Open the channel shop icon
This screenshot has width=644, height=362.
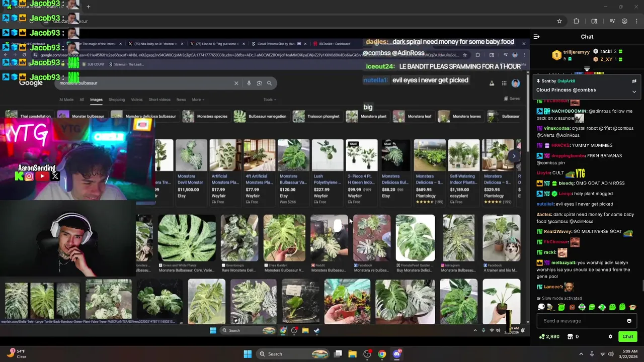(570, 336)
